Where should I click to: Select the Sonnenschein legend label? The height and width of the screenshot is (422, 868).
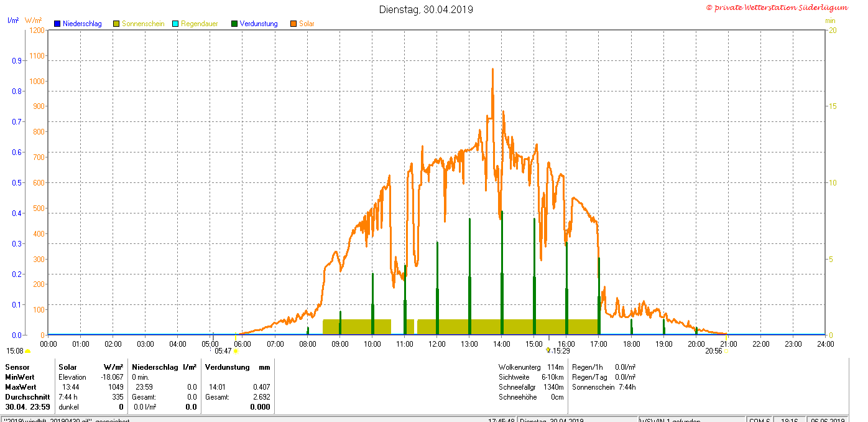coord(143,24)
